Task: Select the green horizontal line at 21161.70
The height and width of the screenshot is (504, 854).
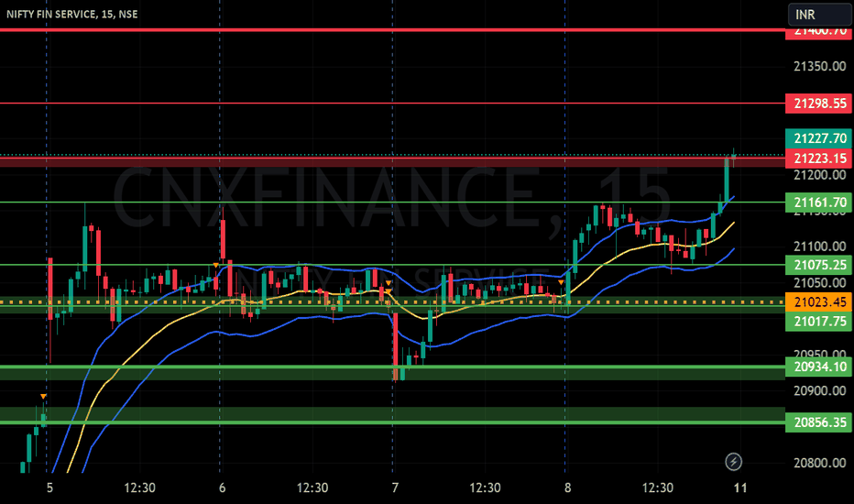Action: 392,203
